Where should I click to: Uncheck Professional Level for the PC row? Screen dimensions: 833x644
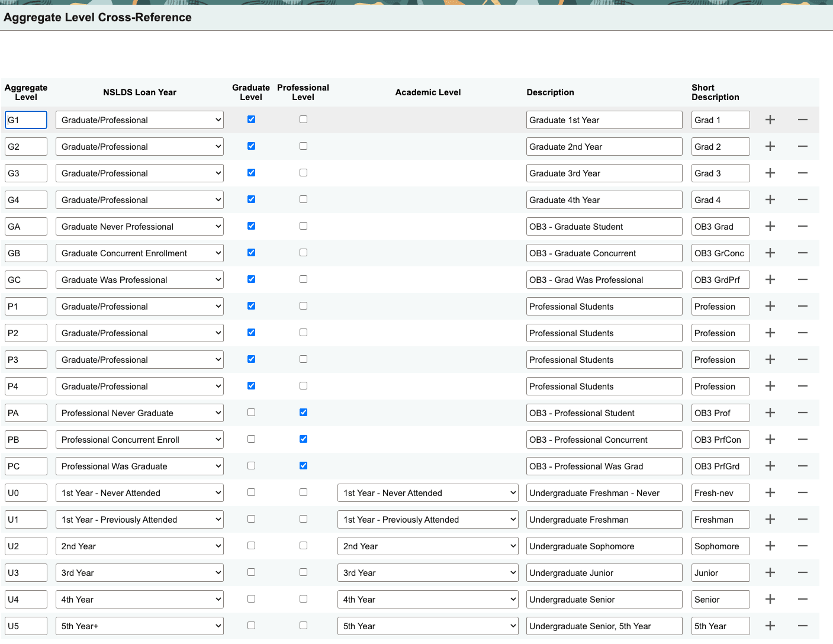coord(303,465)
